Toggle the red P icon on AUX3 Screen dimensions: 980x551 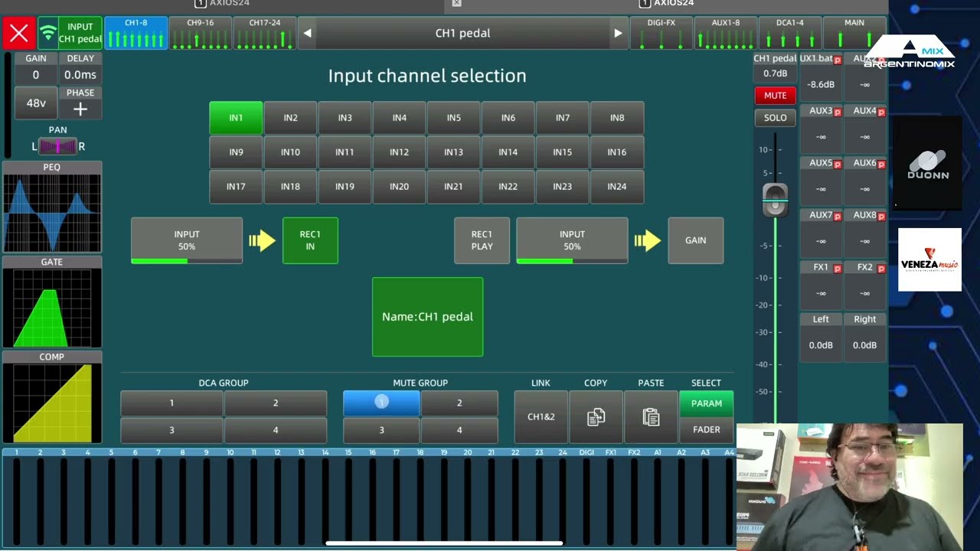pos(838,112)
